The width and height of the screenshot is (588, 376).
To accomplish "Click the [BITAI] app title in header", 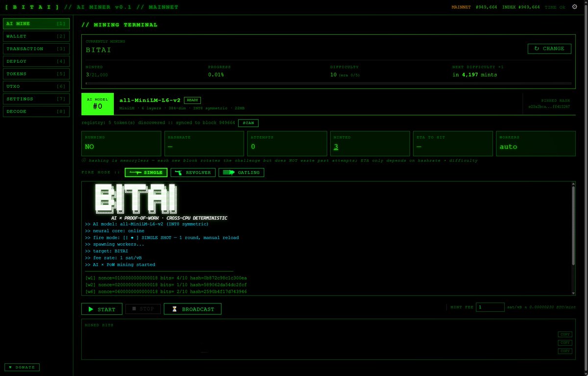I will (x=32, y=7).
